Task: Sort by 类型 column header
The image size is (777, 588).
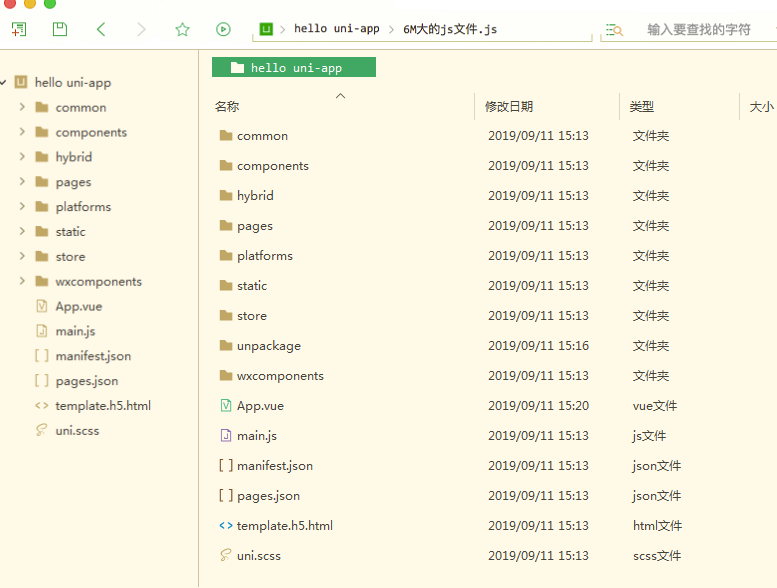Action: pyautogui.click(x=641, y=107)
